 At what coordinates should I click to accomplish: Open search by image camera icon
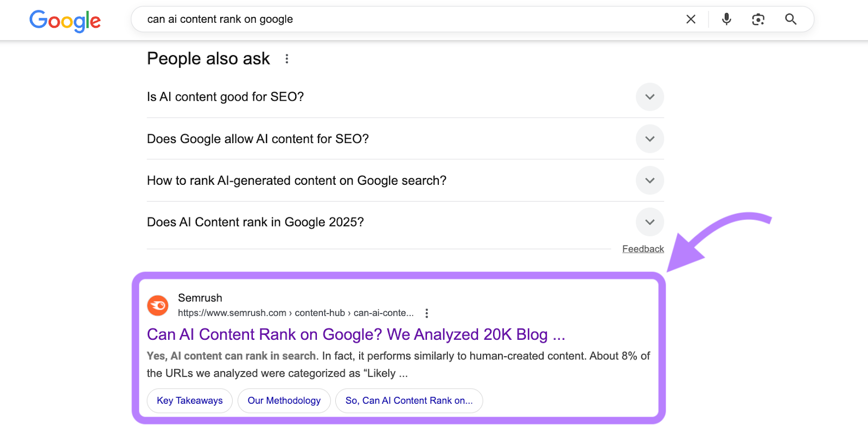[x=758, y=20]
